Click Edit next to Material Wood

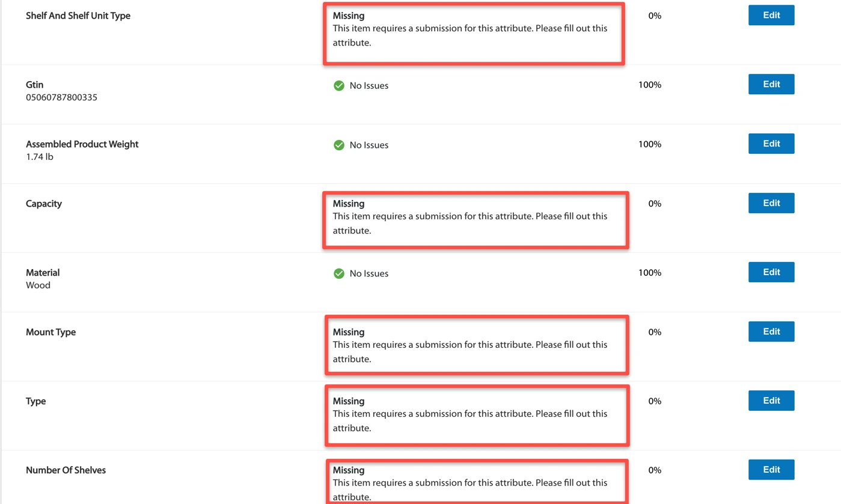771,272
